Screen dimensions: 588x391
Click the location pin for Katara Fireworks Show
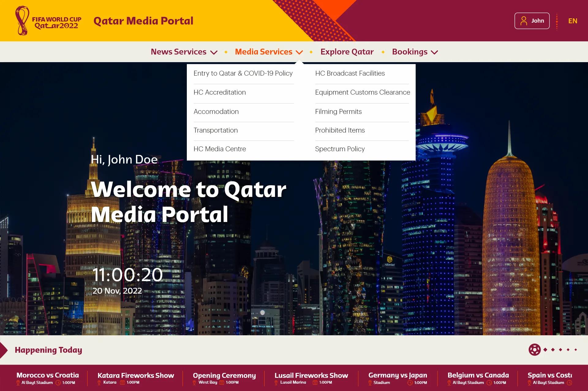tap(99, 383)
